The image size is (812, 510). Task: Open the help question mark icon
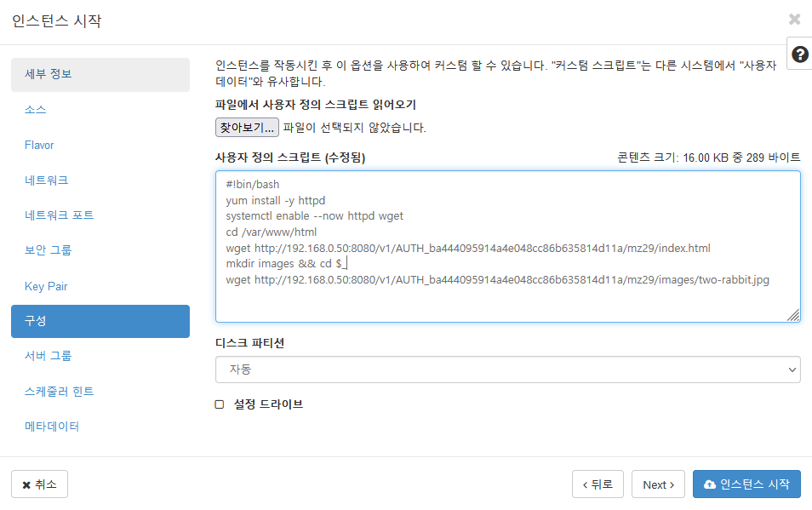point(799,54)
